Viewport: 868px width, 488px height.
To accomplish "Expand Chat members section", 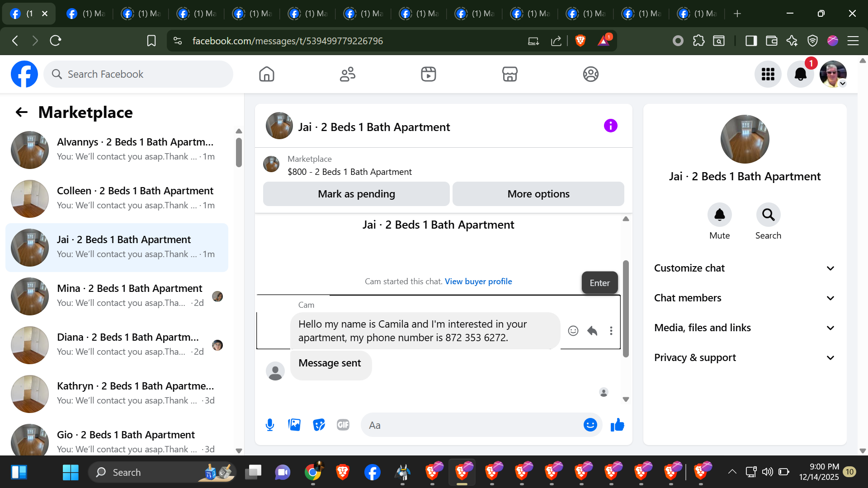I will (x=745, y=298).
